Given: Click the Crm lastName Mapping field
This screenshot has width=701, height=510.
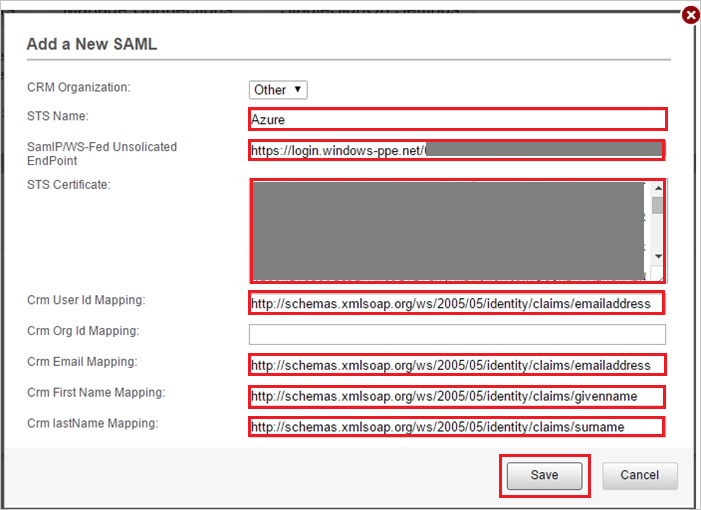Looking at the screenshot, I should (457, 426).
